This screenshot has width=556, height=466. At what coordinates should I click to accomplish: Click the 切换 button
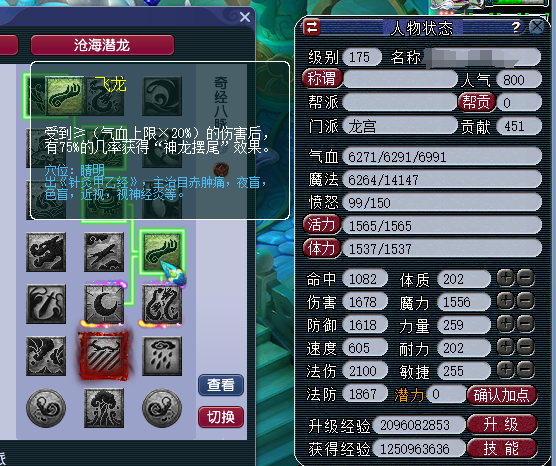pyautogui.click(x=221, y=417)
